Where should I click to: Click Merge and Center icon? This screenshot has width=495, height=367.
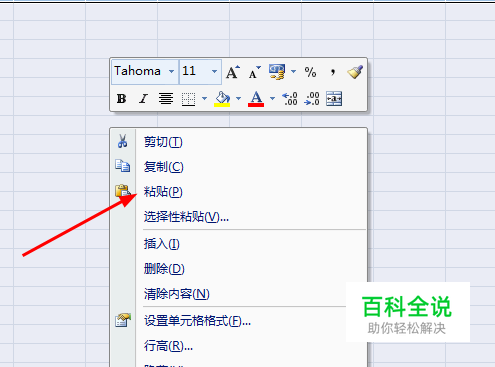coord(334,99)
